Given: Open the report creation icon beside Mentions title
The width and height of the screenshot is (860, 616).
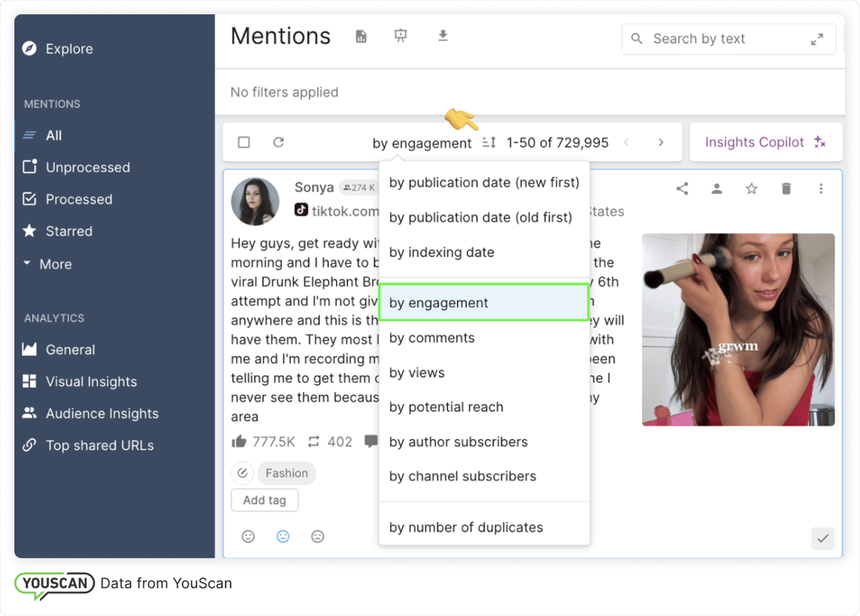Looking at the screenshot, I should coord(361,37).
